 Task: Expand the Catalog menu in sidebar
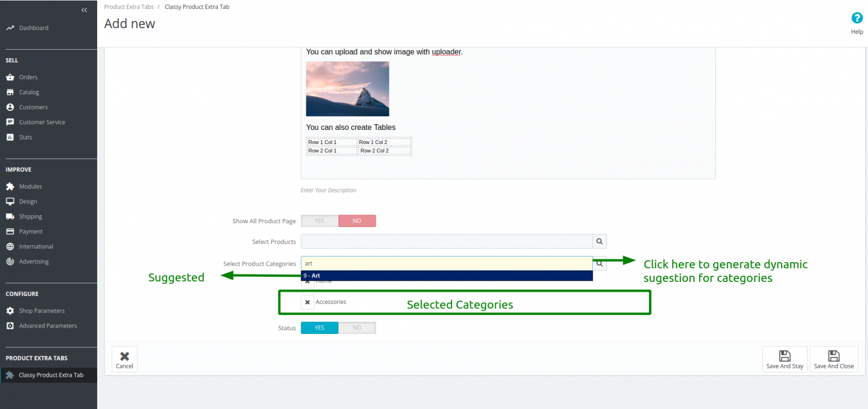point(29,92)
